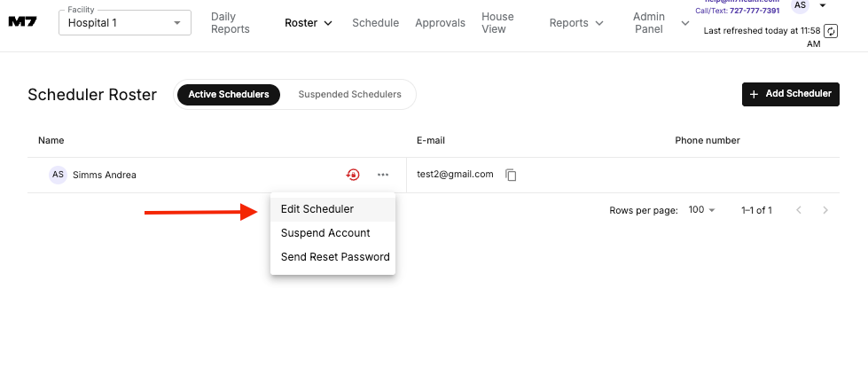Select Send Reset Password option
This screenshot has height=375, width=868.
point(335,257)
